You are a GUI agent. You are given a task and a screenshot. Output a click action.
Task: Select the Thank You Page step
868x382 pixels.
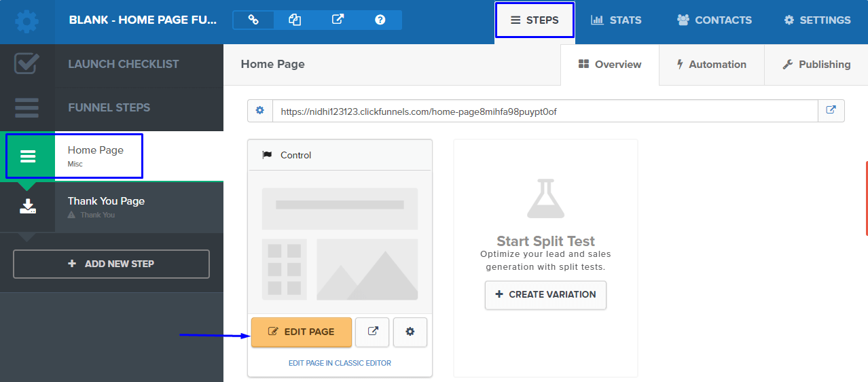pyautogui.click(x=106, y=206)
